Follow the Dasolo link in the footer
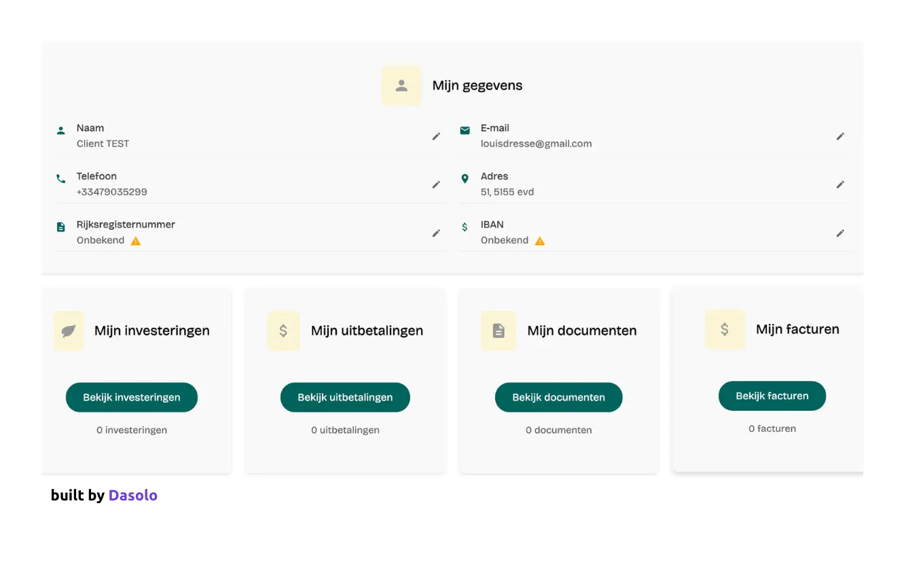Image resolution: width=902 pixels, height=588 pixels. [133, 496]
